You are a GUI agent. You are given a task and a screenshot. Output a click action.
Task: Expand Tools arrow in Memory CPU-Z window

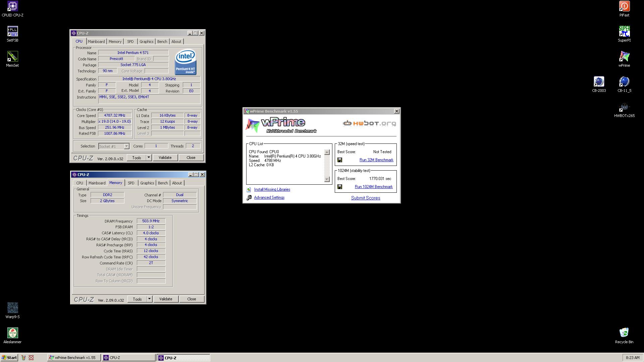tap(149, 299)
